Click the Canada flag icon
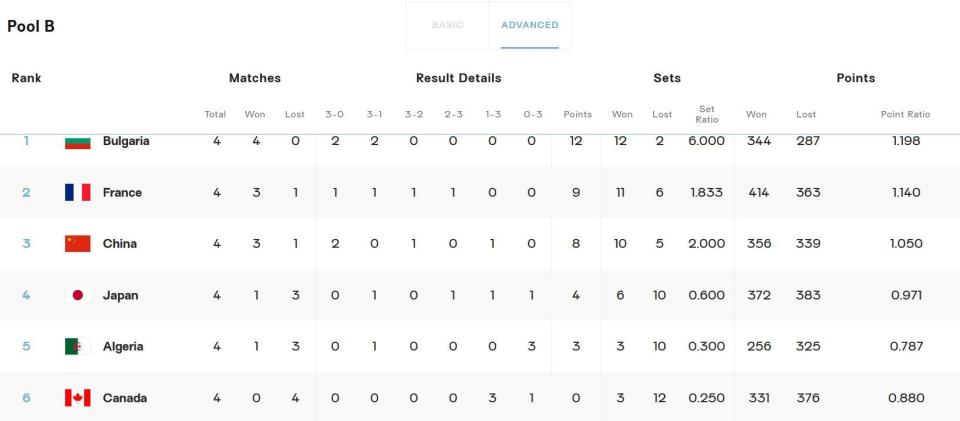960x421 pixels. pos(78,398)
